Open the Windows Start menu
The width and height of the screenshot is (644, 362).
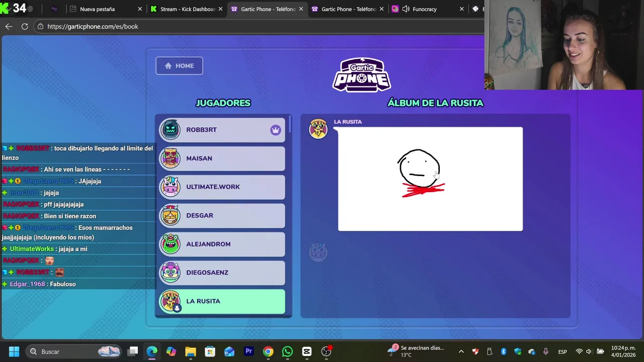click(x=14, y=351)
